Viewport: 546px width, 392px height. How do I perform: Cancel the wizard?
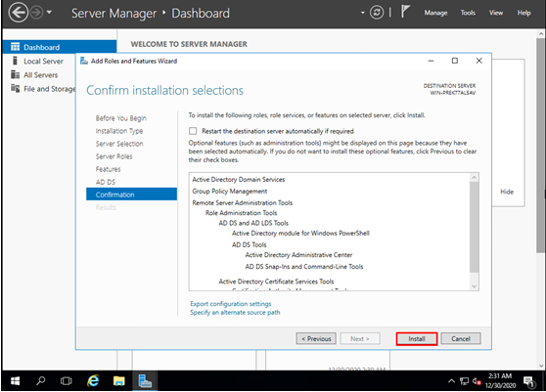point(461,339)
